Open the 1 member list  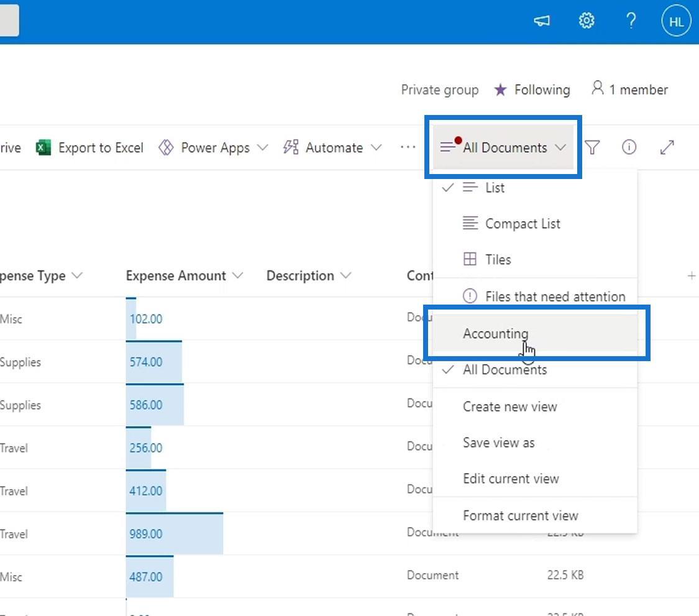pos(629,90)
